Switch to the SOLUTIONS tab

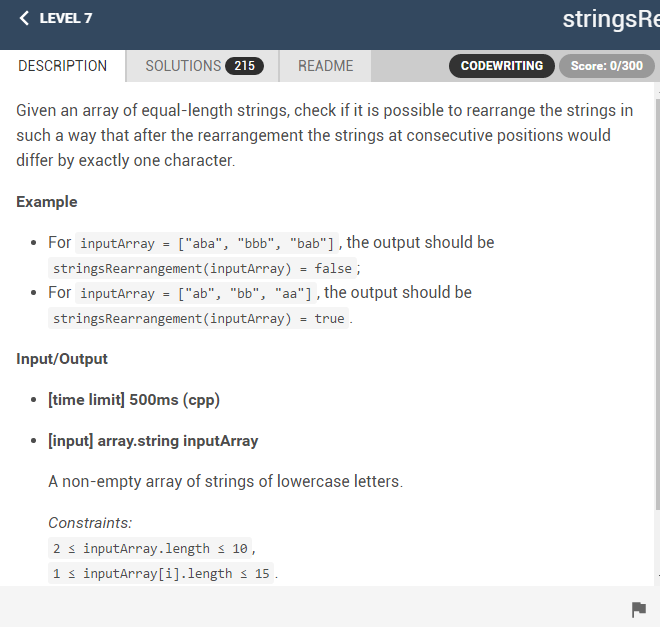point(183,66)
